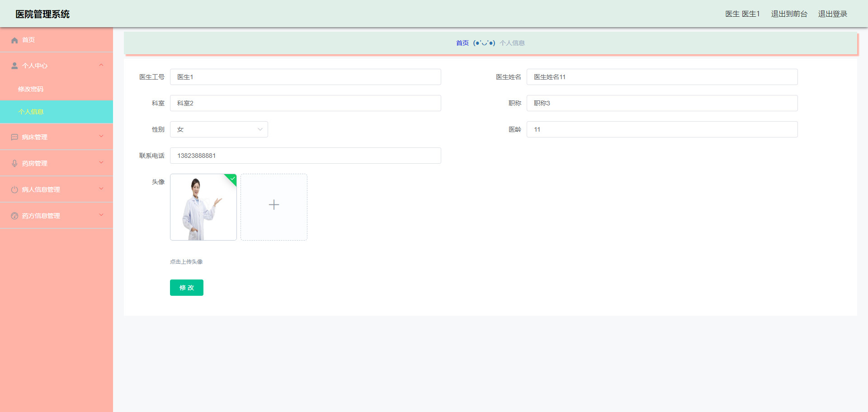This screenshot has height=412, width=868.
Task: Click the 医生姓名 input field
Action: pyautogui.click(x=662, y=77)
